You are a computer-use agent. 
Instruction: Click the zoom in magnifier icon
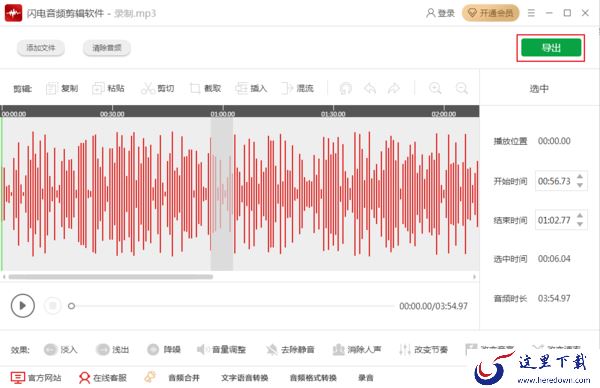(435, 88)
